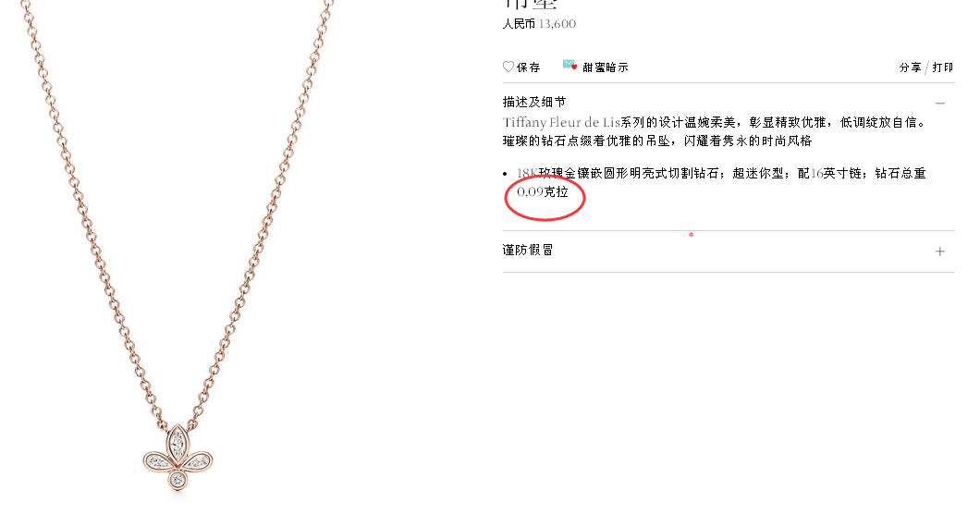Click the envelope sweet hint icon
The width and height of the screenshot is (980, 515).
coord(570,65)
